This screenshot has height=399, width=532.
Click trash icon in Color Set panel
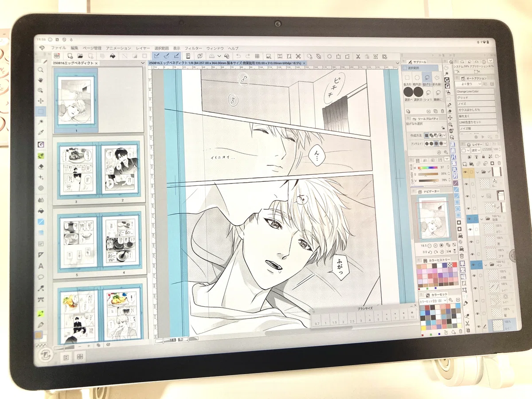[460, 331]
